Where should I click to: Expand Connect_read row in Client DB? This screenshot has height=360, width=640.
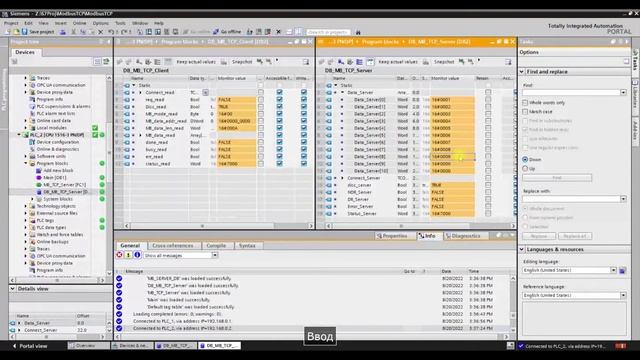[140, 92]
